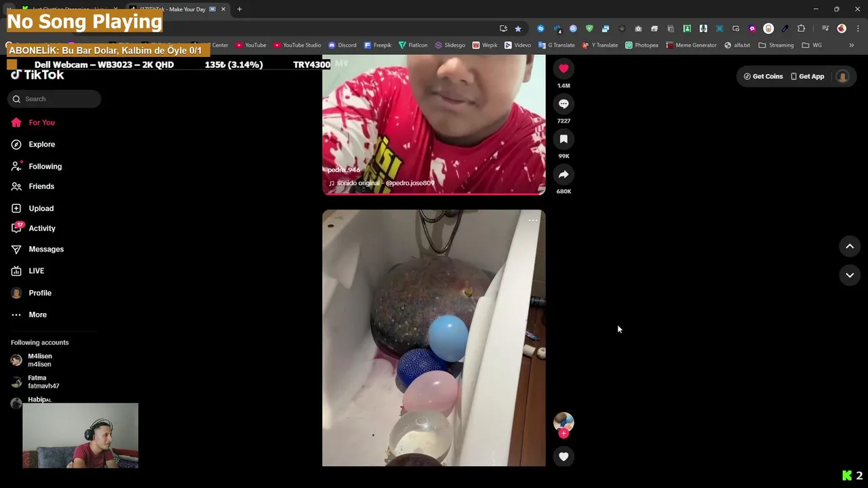
Task: Click camera screenshot extension icon
Action: tap(638, 28)
